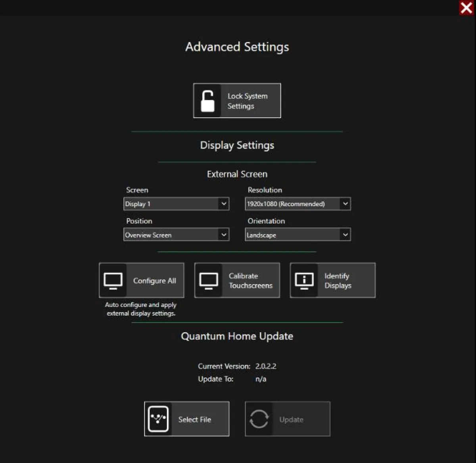Click the Quantum Home Update heading
Screen dimensions: 476x463
tap(237, 336)
